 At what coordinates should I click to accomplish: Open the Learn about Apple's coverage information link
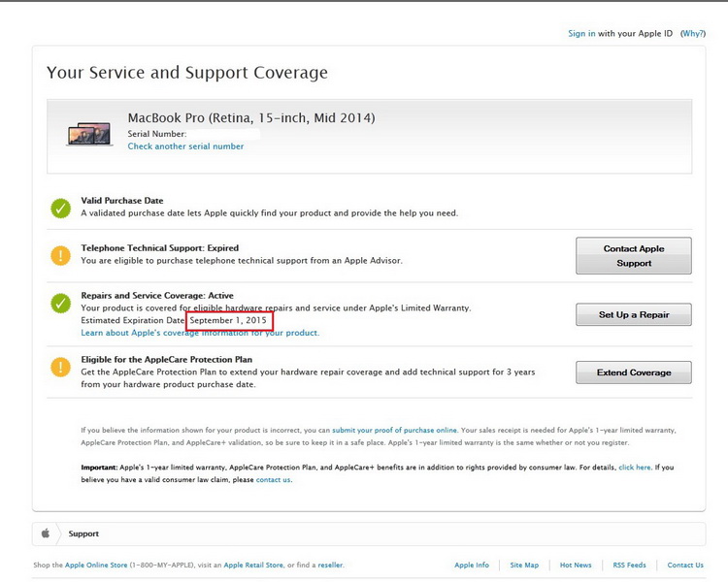(200, 333)
